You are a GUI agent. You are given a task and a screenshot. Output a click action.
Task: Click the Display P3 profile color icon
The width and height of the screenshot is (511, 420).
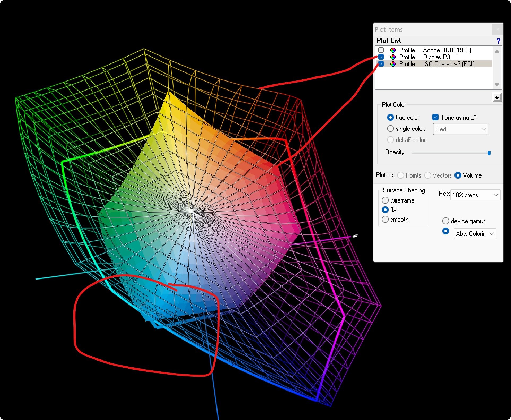393,57
